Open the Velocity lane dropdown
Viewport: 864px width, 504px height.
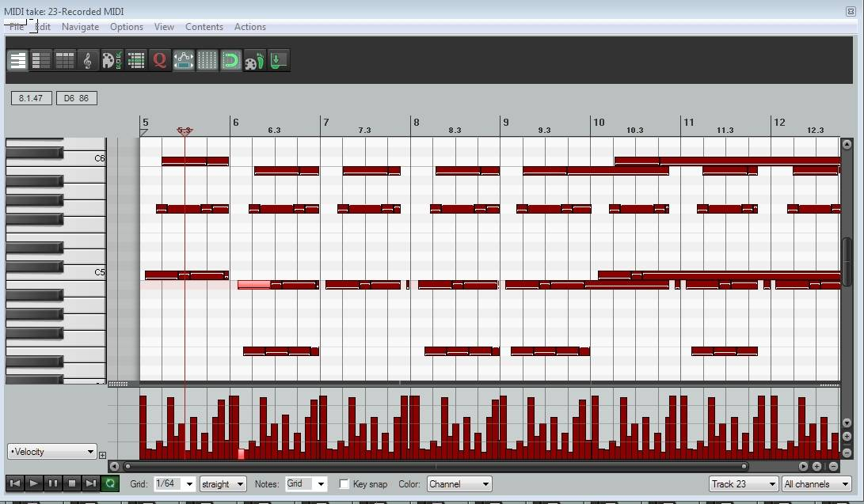(52, 452)
